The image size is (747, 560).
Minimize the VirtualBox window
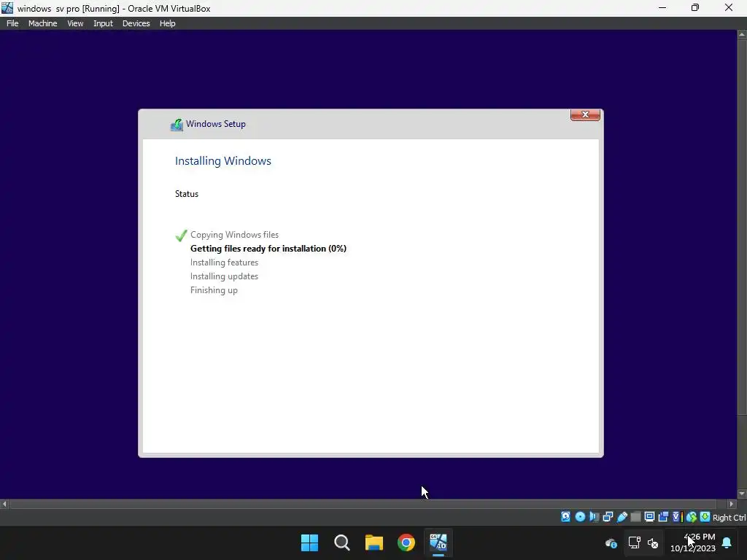coord(662,7)
